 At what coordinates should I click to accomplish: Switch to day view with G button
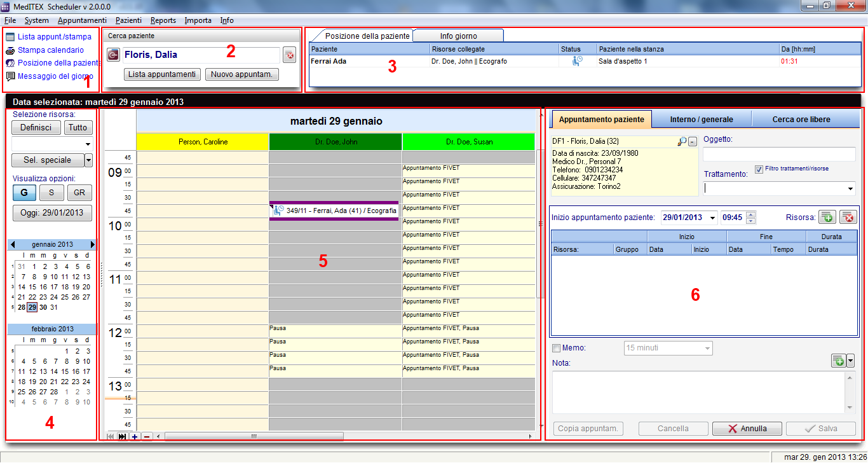click(24, 193)
